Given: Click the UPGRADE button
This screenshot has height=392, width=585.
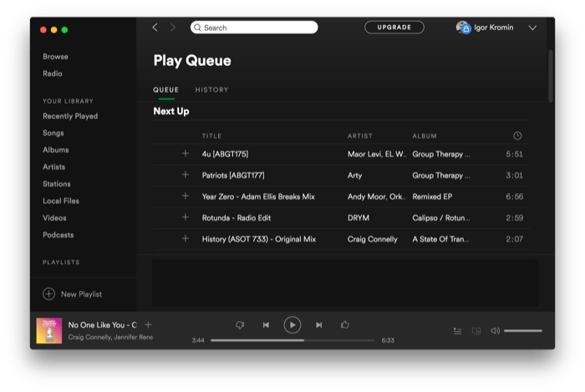Looking at the screenshot, I should (394, 28).
